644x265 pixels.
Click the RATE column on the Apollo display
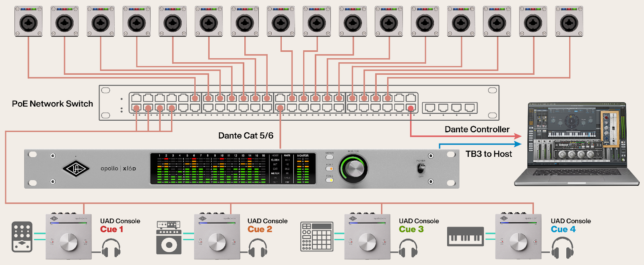[287, 168]
